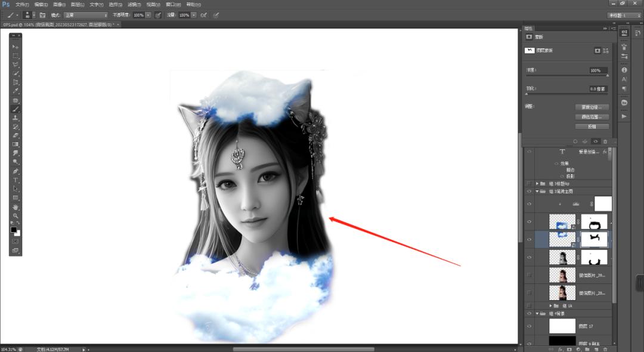Select the Zoom tool in the toolbox

pyautogui.click(x=16, y=215)
